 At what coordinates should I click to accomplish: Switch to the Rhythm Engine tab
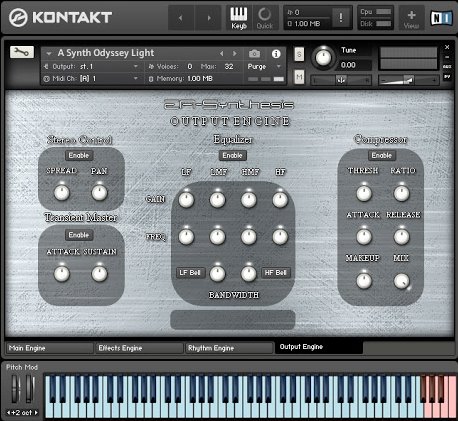pos(229,348)
